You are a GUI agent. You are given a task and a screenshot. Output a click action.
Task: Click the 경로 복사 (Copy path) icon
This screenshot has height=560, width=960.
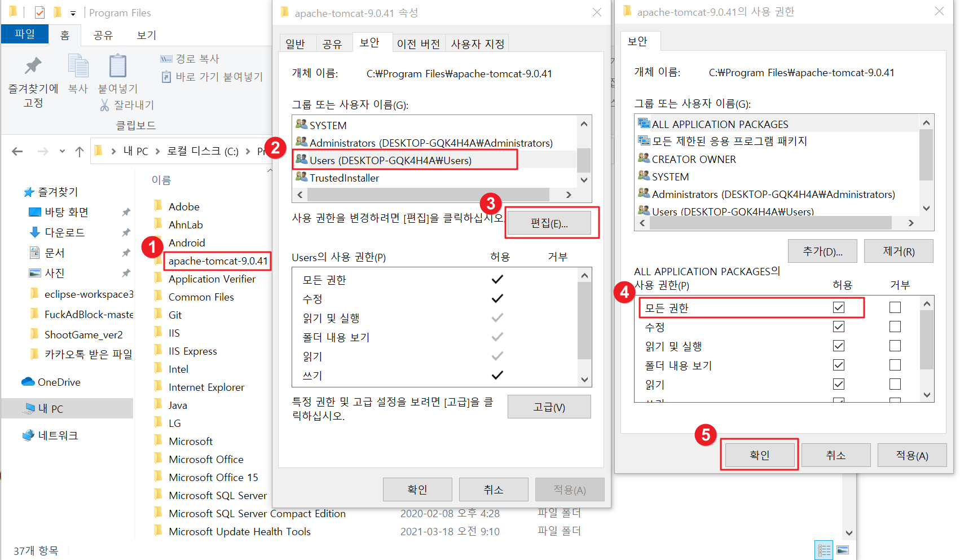click(x=166, y=58)
